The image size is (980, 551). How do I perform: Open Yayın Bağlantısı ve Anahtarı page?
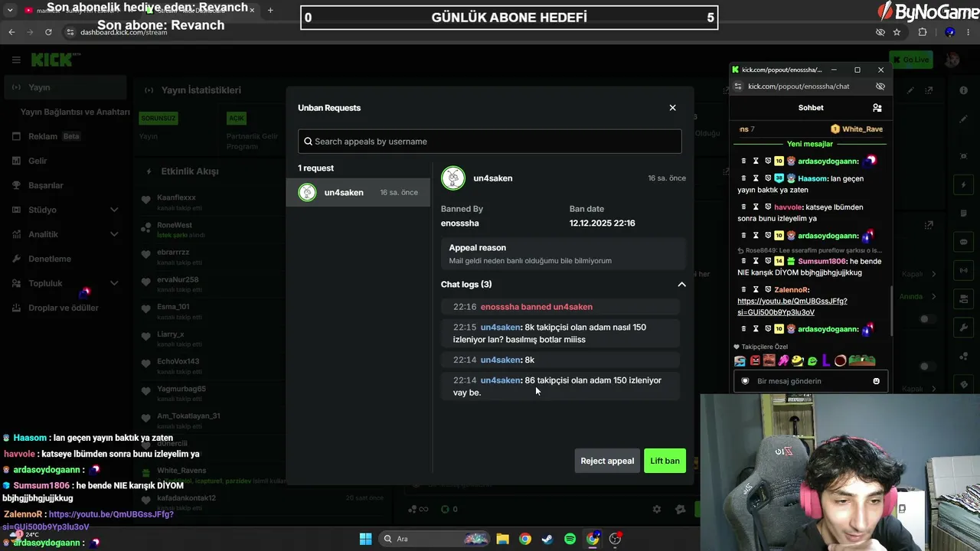point(75,112)
